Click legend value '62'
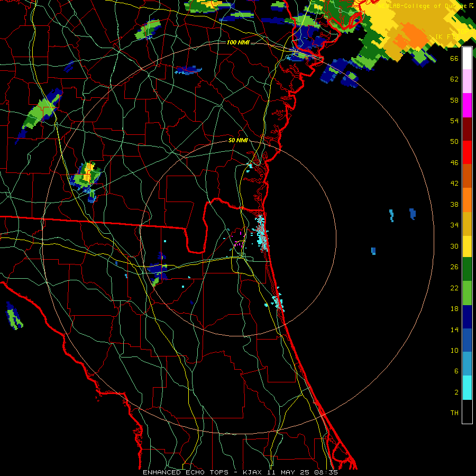 point(454,79)
